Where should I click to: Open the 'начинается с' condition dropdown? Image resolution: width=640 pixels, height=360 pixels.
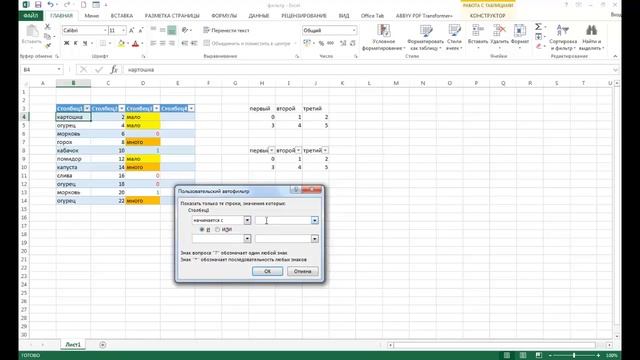coord(247,220)
